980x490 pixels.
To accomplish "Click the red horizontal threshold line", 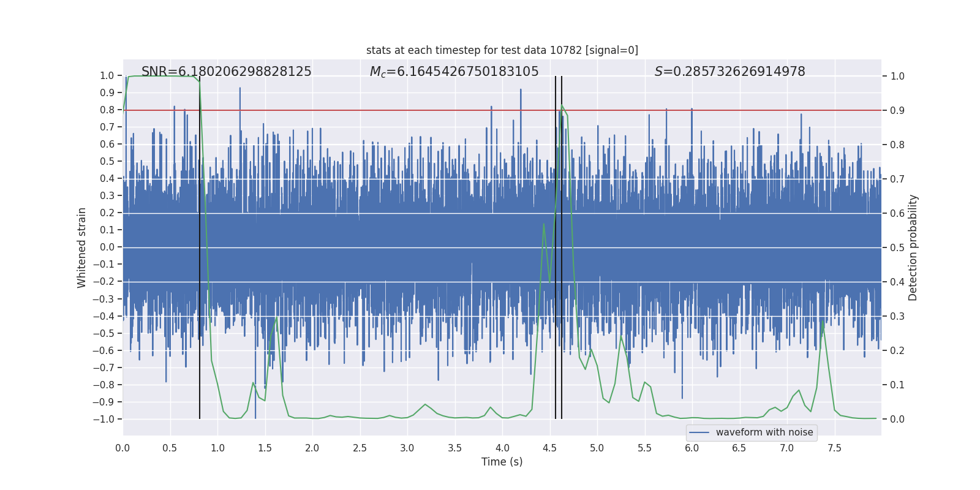I will pyautogui.click(x=502, y=110).
